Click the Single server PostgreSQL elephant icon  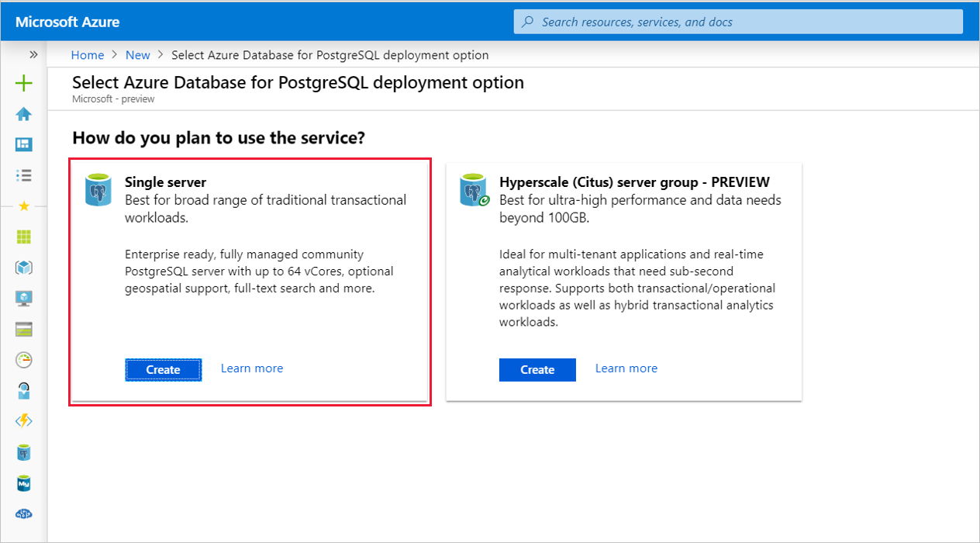[98, 191]
